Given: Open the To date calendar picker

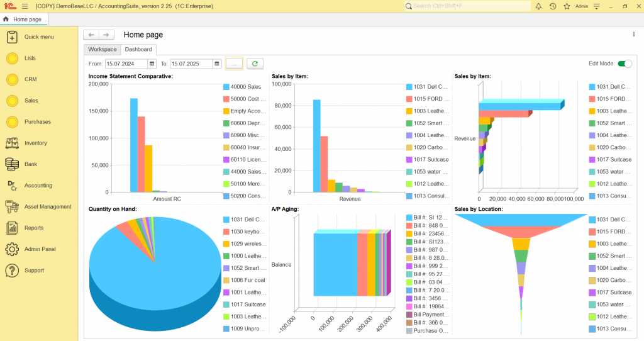Looking at the screenshot, I should coord(217,64).
